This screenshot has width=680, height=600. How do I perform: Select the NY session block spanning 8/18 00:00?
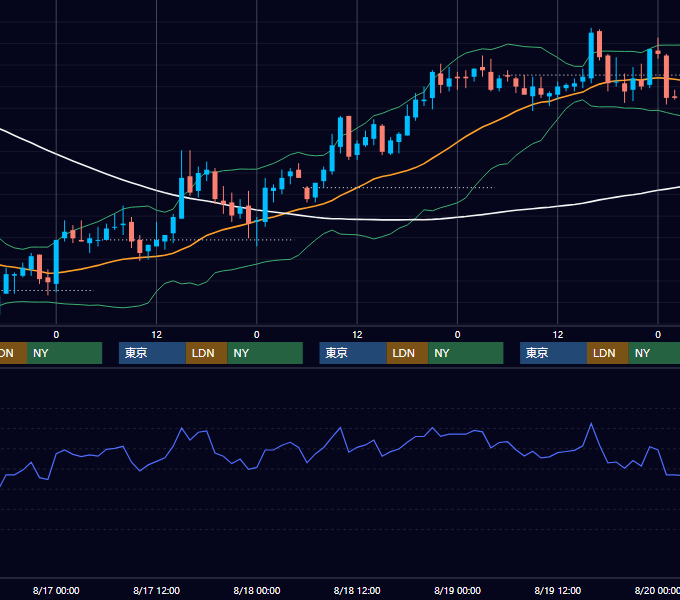tap(265, 353)
